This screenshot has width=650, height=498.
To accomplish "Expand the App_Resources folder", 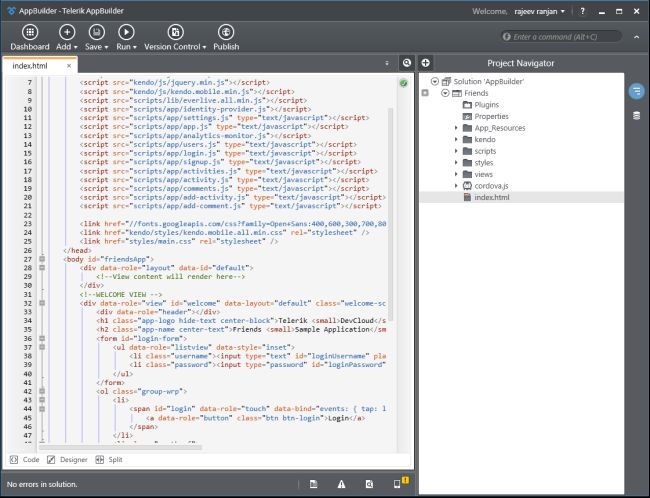I will [456, 128].
